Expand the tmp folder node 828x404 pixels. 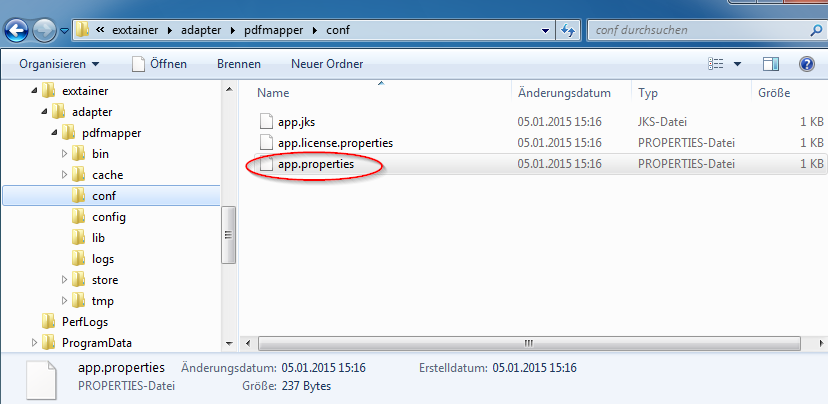coord(64,300)
